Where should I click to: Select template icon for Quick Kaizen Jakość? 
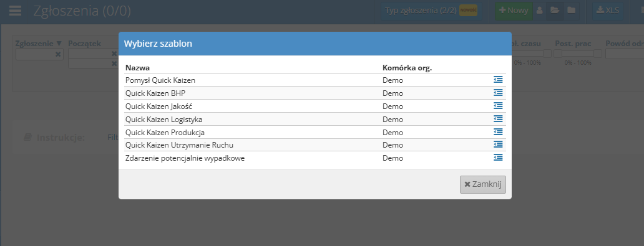[x=498, y=106]
